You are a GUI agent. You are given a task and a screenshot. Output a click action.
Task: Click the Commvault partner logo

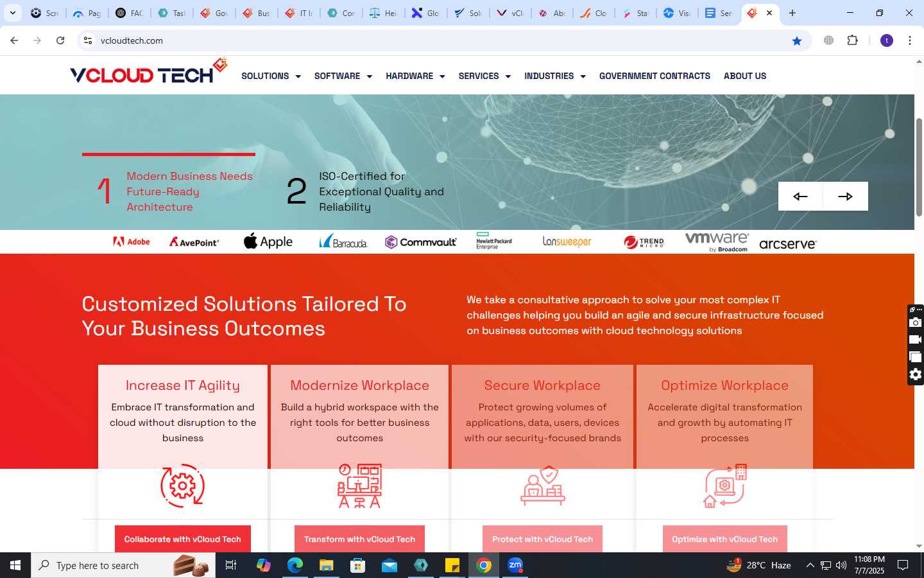click(x=420, y=242)
